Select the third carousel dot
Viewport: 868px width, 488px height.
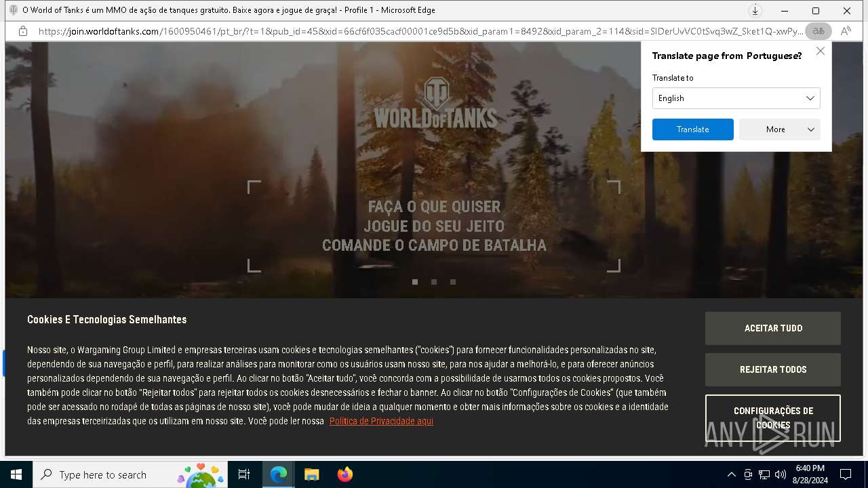pos(453,282)
